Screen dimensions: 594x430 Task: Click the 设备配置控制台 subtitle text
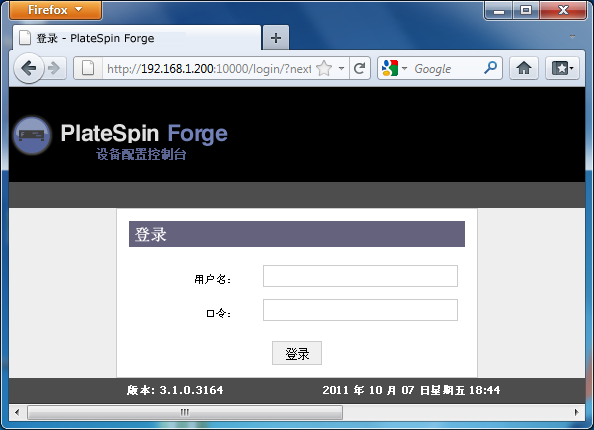pos(141,154)
